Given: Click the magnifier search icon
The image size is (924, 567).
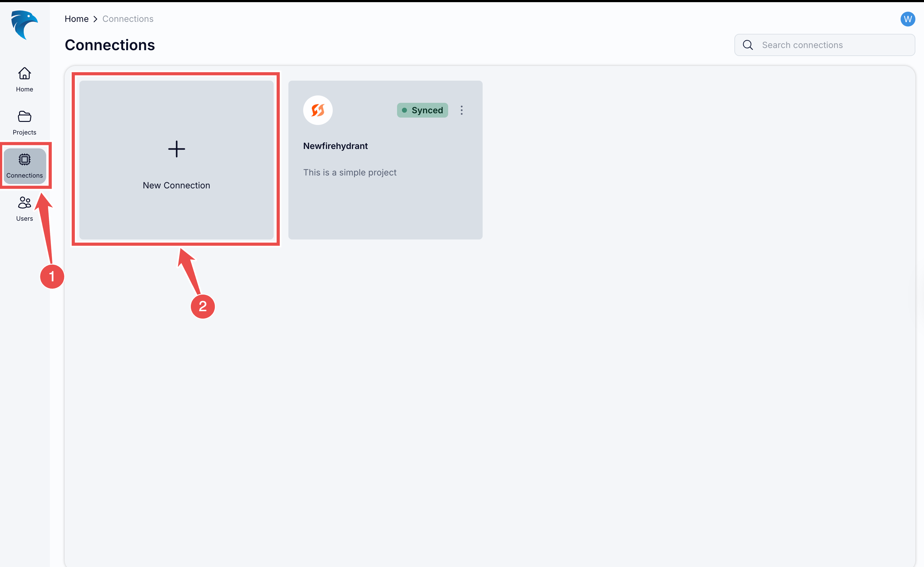Looking at the screenshot, I should (748, 45).
